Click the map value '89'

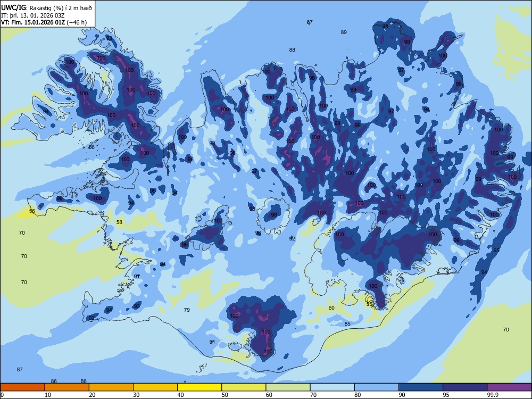pos(344,32)
